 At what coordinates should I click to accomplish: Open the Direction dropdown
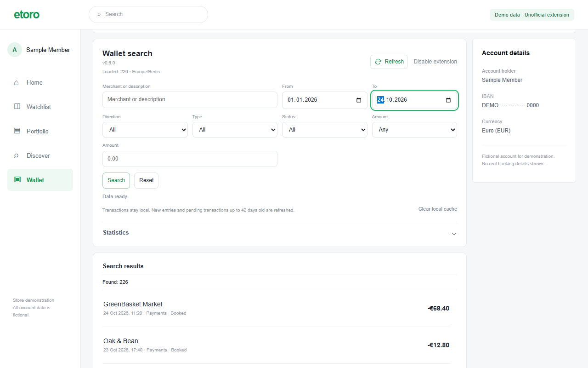[145, 130]
